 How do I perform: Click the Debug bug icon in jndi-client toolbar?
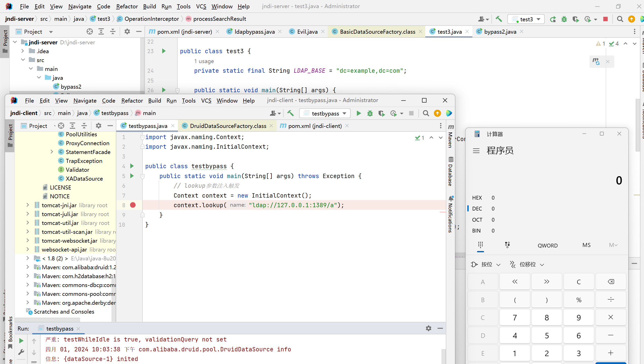(x=370, y=113)
